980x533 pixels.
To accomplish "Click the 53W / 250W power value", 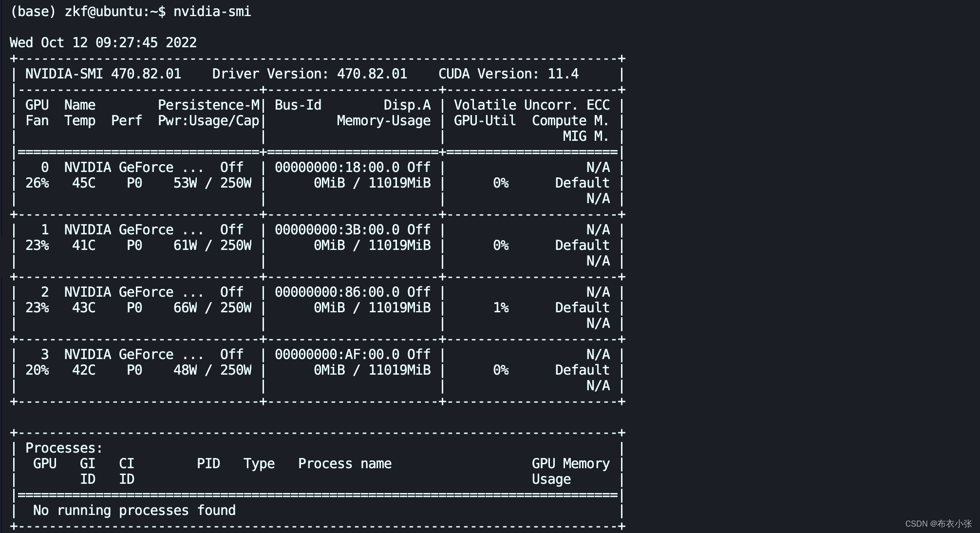I will [x=212, y=183].
